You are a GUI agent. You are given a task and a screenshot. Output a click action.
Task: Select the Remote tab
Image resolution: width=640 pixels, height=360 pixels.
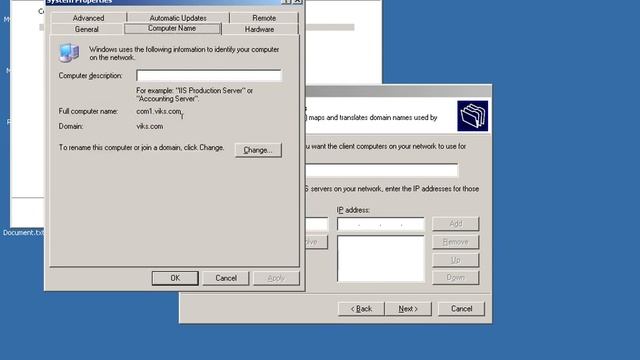click(264, 18)
